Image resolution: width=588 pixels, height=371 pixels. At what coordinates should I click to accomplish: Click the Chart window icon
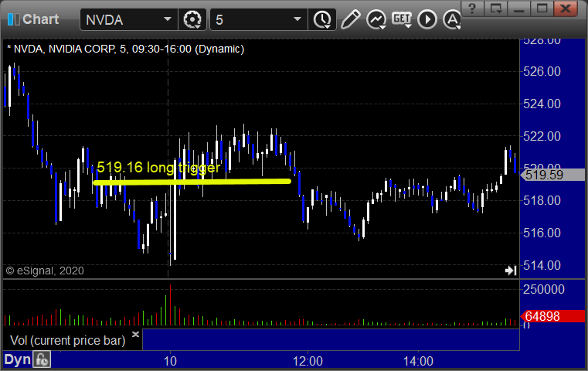pos(13,19)
